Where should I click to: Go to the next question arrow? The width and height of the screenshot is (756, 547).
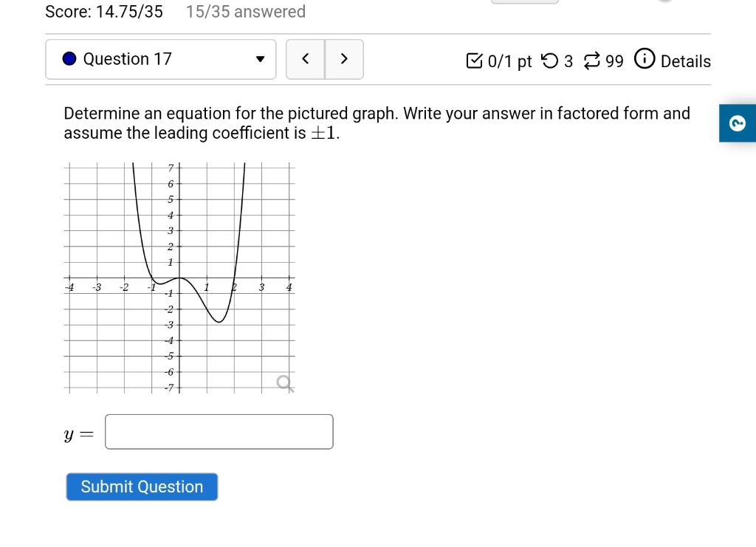[x=344, y=59]
